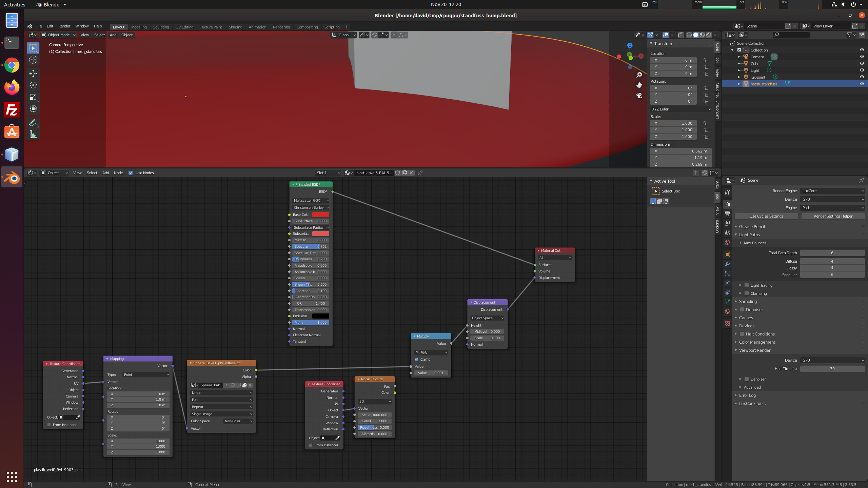Click Use Cycles Settings button
The width and height of the screenshot is (868, 488).
pyautogui.click(x=766, y=216)
